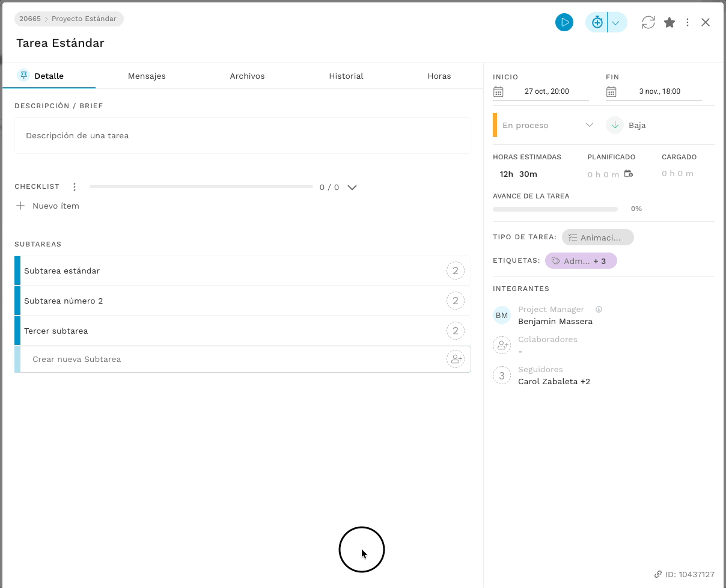Click the checklist progress bar
This screenshot has width=726, height=588.
(x=201, y=187)
